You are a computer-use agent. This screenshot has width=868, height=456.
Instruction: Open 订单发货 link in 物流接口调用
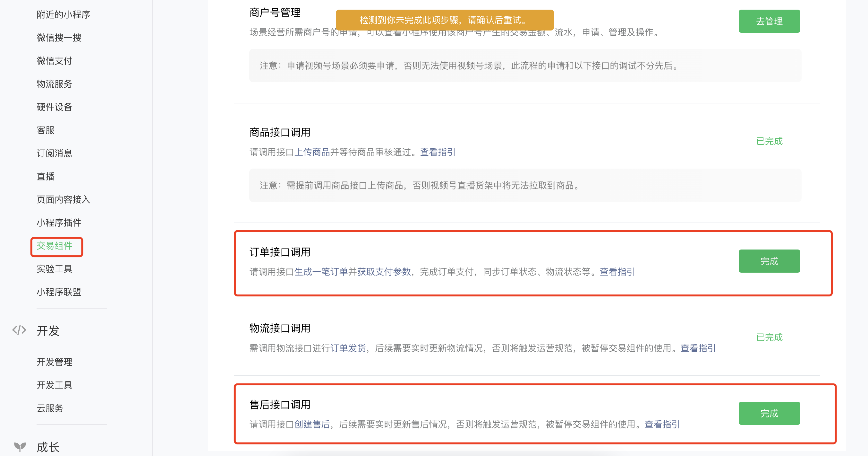348,348
